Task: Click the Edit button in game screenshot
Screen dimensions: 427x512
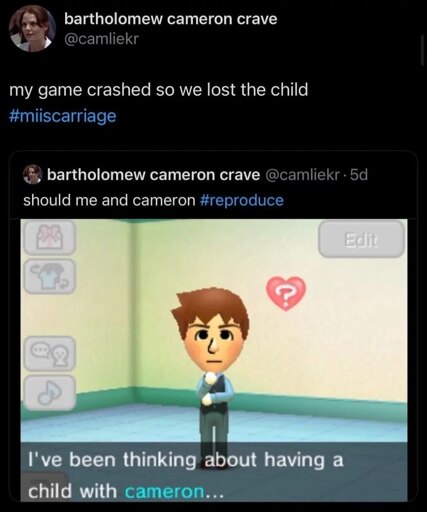Action: click(x=361, y=239)
